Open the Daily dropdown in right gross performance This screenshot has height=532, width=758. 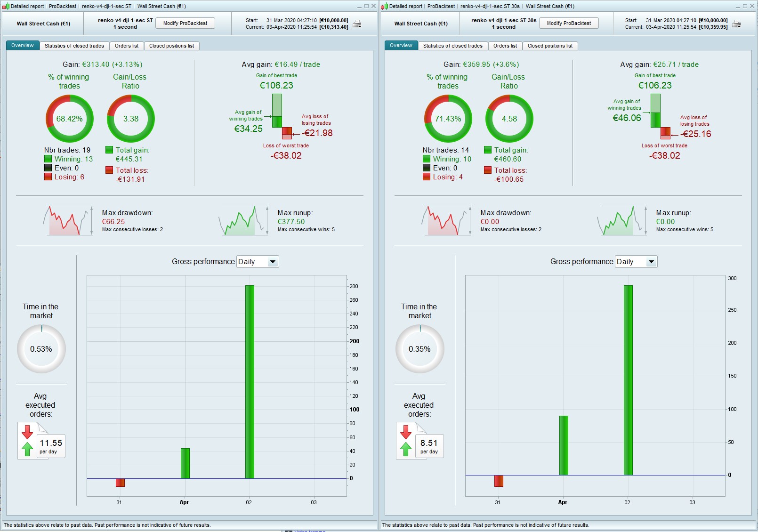click(636, 262)
